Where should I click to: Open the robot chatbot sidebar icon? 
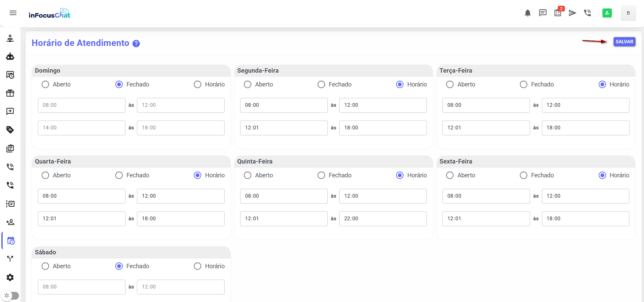pyautogui.click(x=10, y=56)
